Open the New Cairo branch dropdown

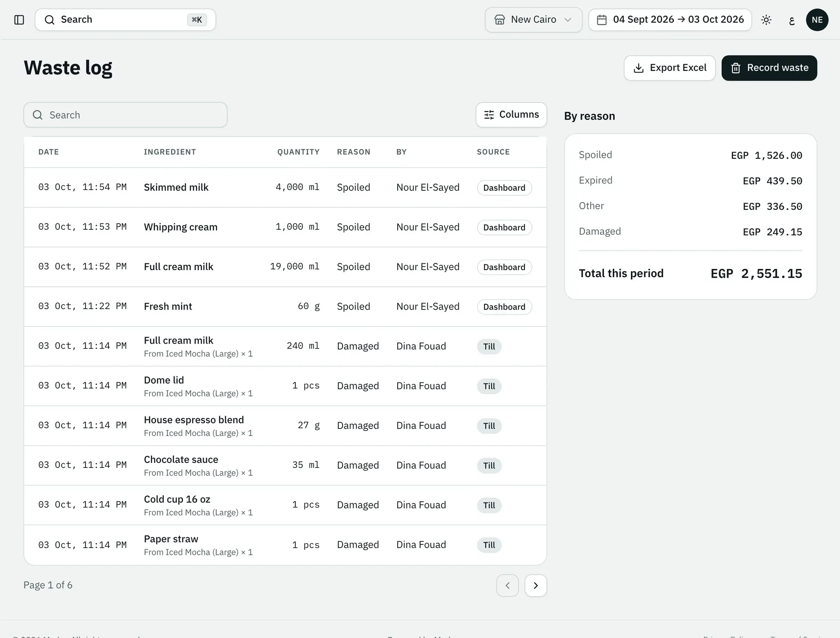[x=533, y=20]
